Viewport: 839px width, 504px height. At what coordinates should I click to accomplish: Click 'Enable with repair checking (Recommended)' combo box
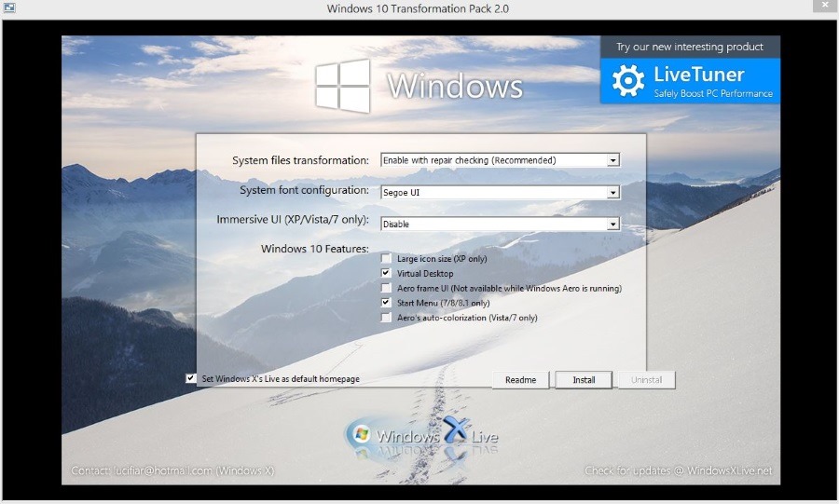[x=501, y=160]
